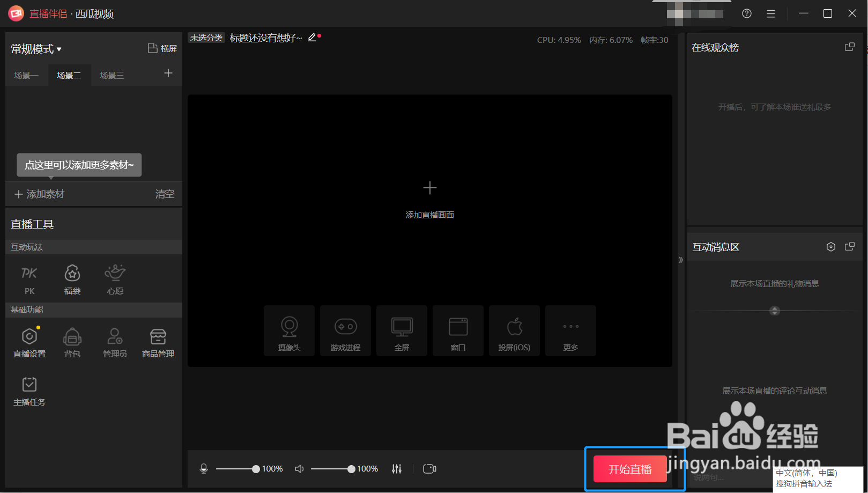The image size is (868, 493).
Task: Open the audio mixer settings icon
Action: 397,469
